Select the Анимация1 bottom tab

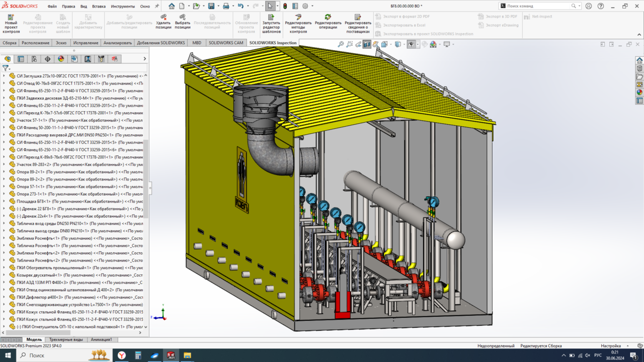click(101, 339)
